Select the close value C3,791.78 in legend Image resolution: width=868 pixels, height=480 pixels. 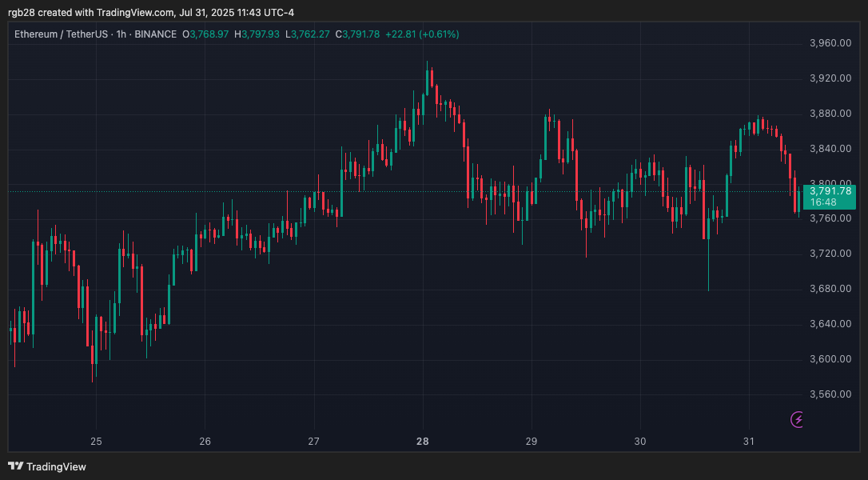click(356, 34)
